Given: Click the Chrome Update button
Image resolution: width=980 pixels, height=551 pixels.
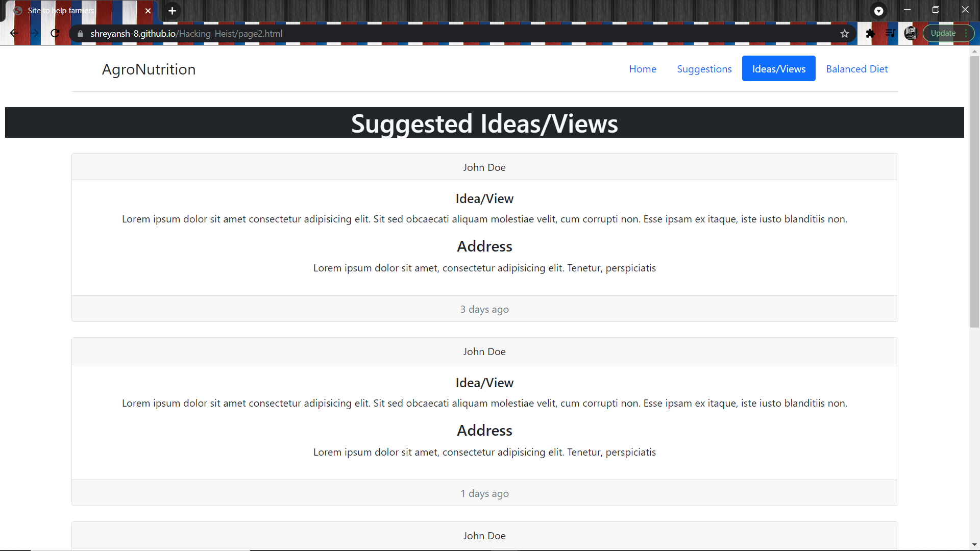Looking at the screenshot, I should tap(943, 34).
